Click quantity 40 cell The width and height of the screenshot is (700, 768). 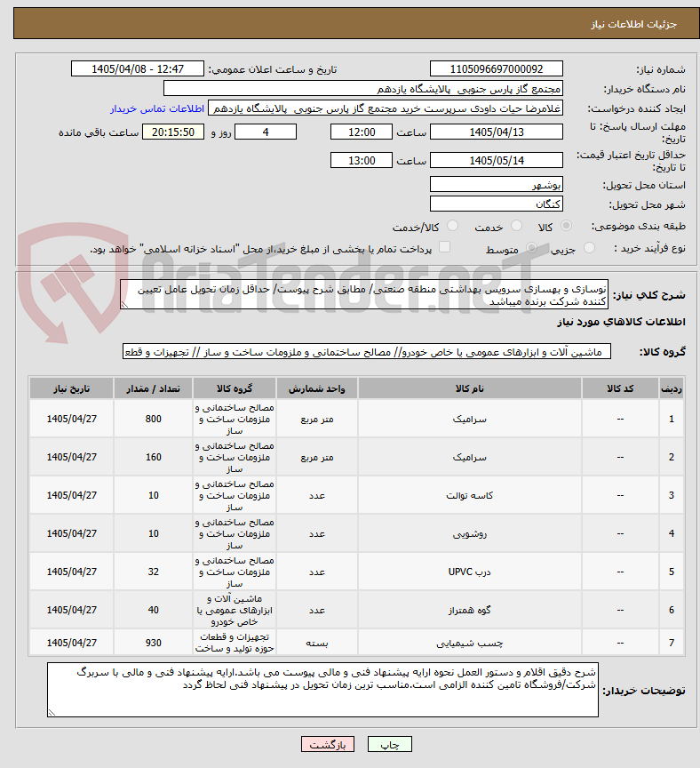153,610
